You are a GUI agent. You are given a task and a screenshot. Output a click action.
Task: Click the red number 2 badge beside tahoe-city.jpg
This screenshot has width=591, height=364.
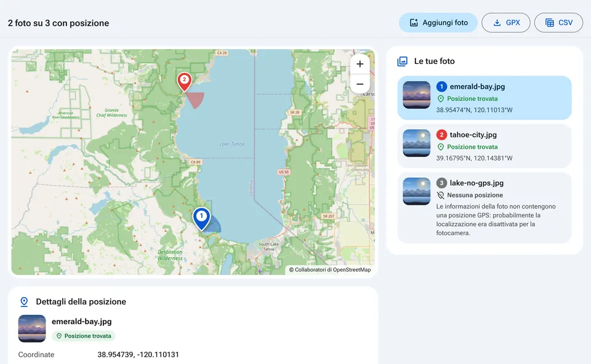click(x=442, y=135)
